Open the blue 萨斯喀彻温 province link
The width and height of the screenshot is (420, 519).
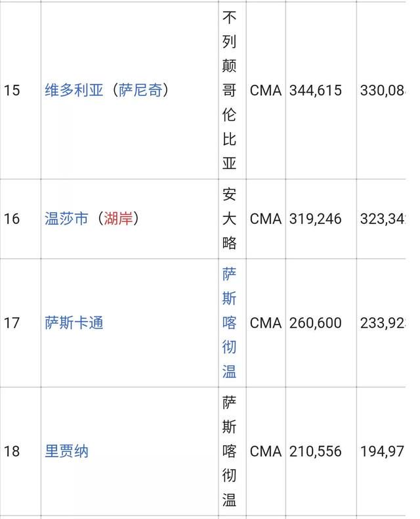pyautogui.click(x=229, y=323)
